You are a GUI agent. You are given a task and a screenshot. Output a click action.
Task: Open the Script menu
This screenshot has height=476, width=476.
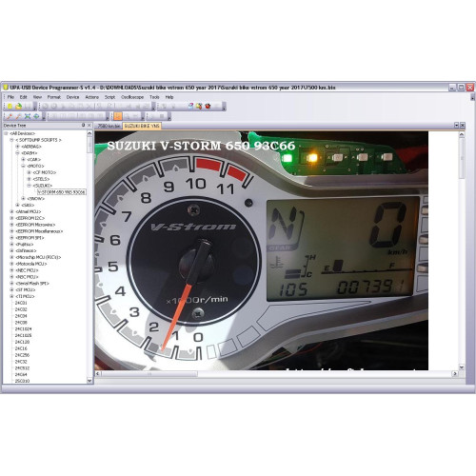pyautogui.click(x=109, y=97)
